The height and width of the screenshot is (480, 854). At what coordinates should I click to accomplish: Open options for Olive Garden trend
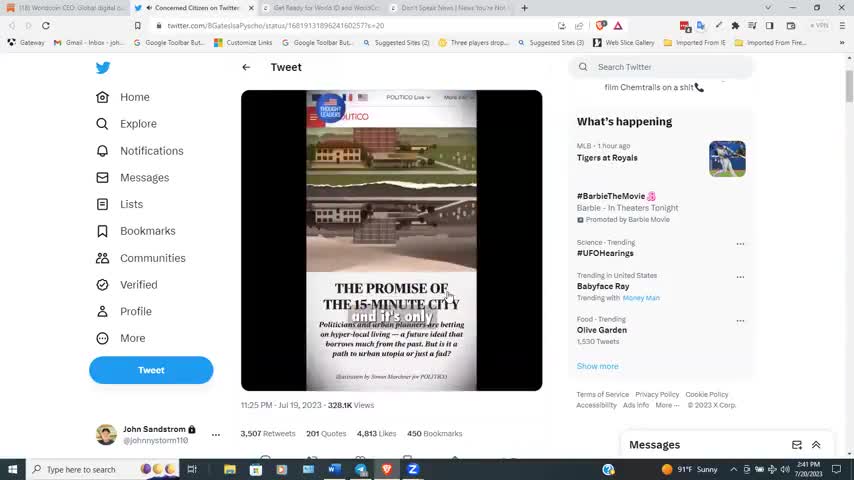(740, 321)
